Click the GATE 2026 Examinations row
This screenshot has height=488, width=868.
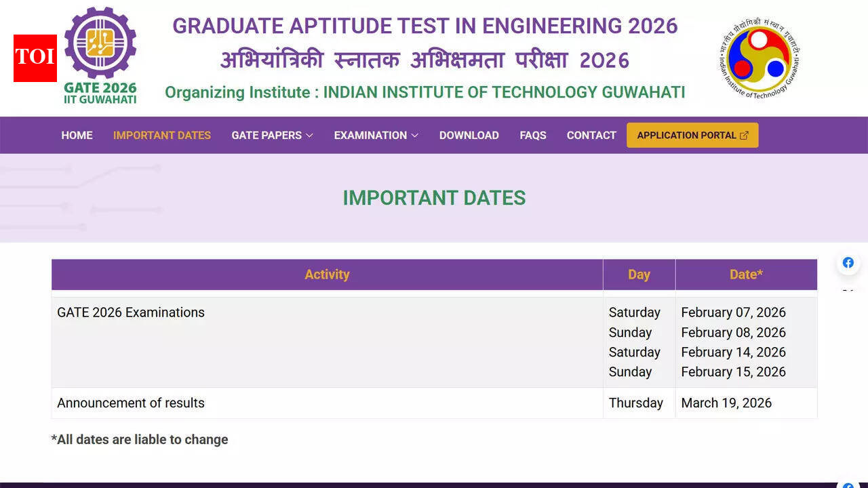coord(131,312)
